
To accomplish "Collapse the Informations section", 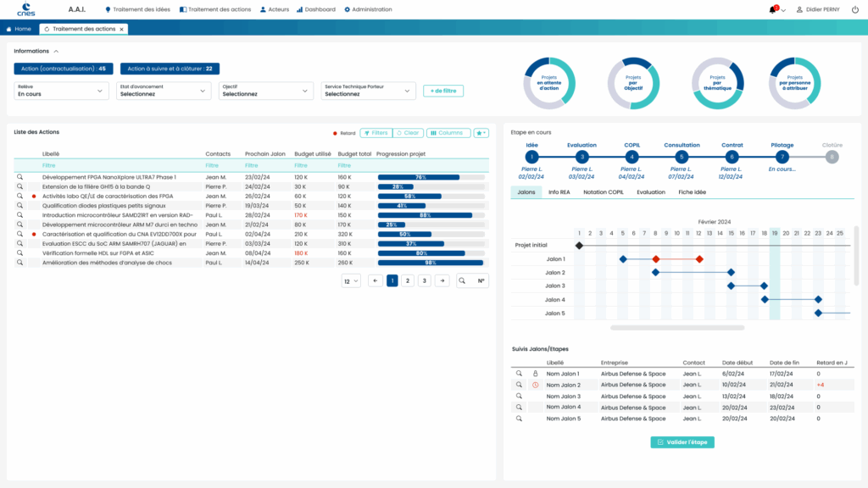I will click(56, 52).
